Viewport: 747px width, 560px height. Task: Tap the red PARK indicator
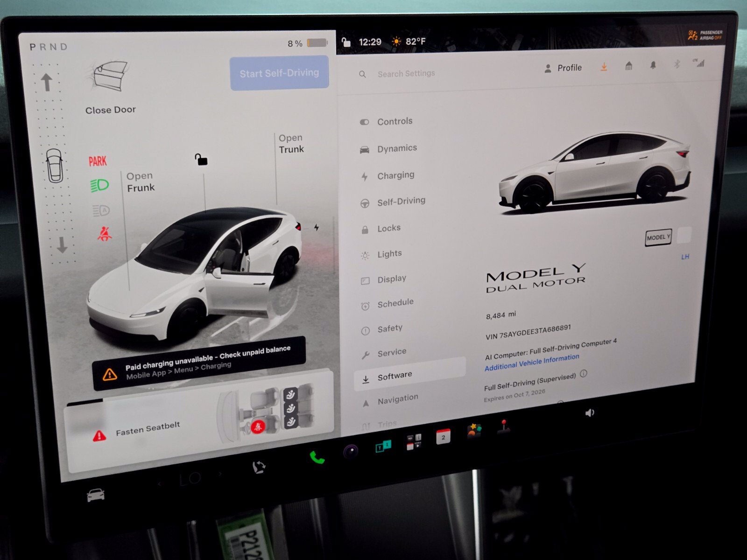98,161
